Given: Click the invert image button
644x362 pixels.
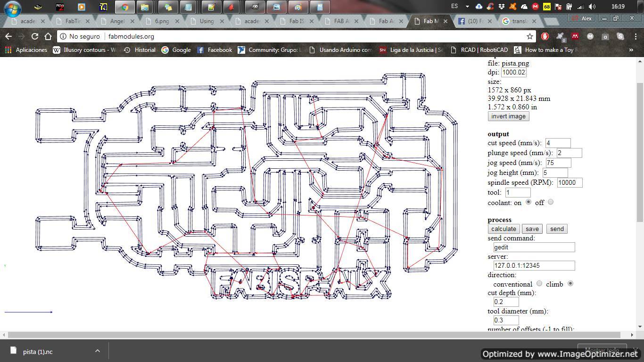Looking at the screenshot, I should point(508,116).
